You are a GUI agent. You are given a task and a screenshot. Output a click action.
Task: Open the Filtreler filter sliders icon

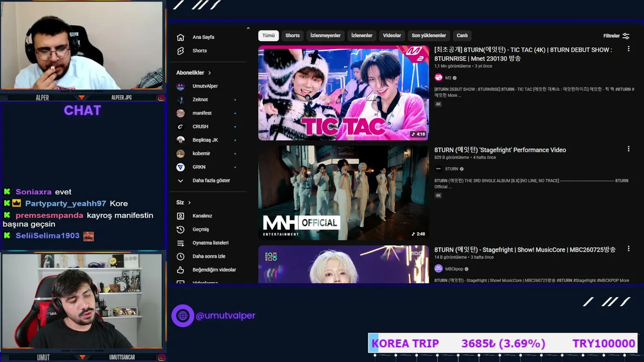click(x=626, y=36)
